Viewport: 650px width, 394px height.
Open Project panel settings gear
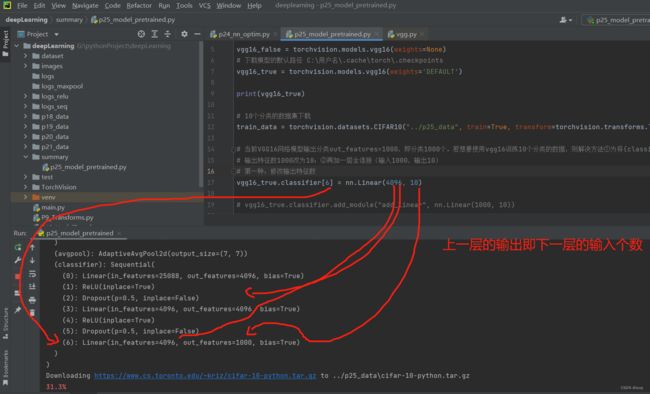coord(184,34)
